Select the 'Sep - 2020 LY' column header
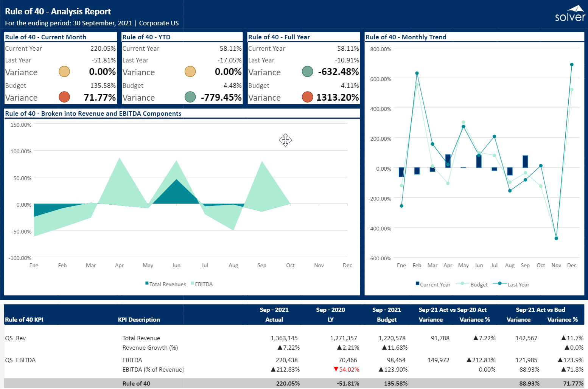Screen dimensions: 588x389 pyautogui.click(x=331, y=314)
